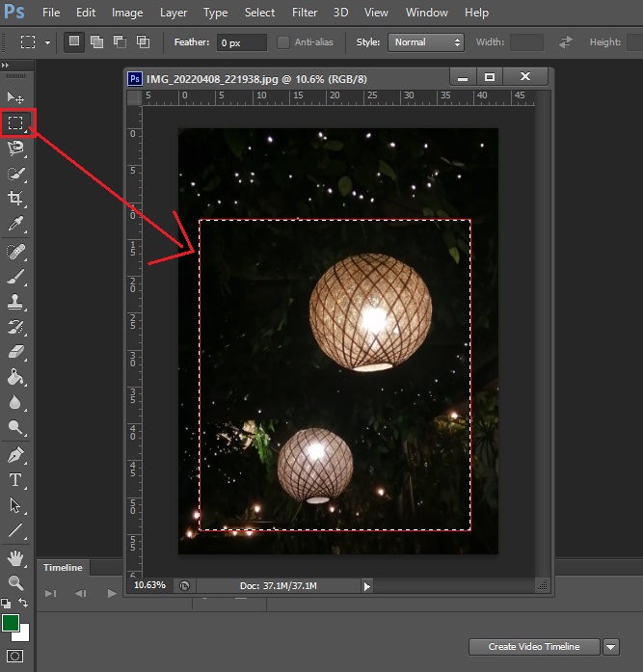This screenshot has height=672, width=643.
Task: Select the Crop tool
Action: tap(15, 199)
